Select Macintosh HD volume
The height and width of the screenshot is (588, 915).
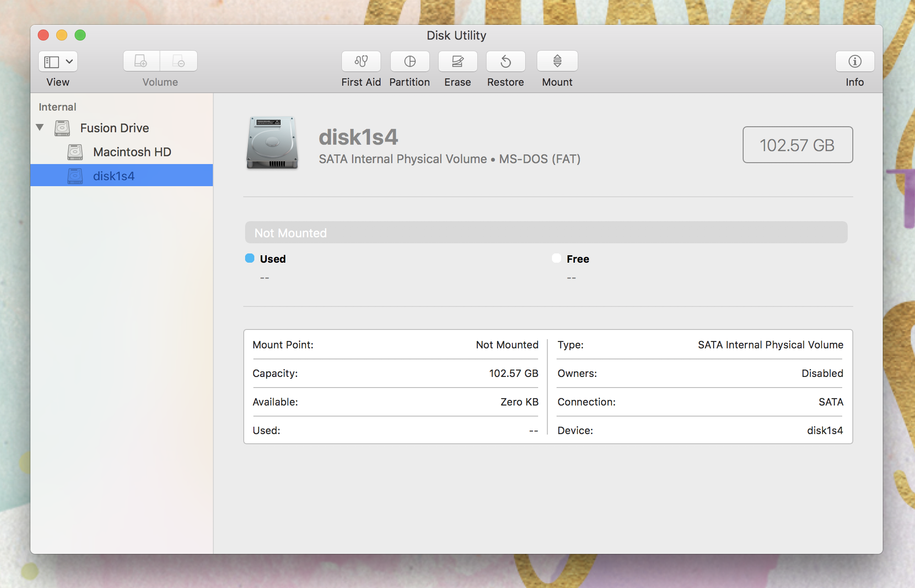tap(132, 152)
